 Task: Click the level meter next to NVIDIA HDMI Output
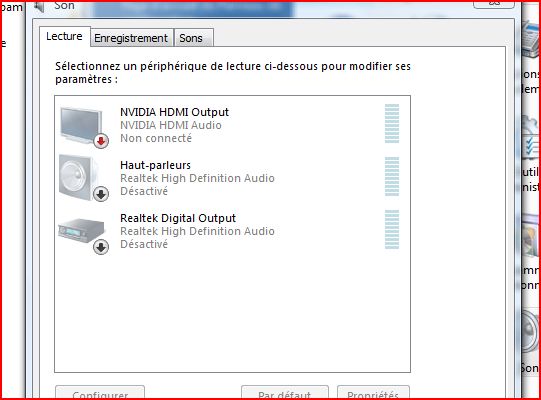tap(392, 123)
